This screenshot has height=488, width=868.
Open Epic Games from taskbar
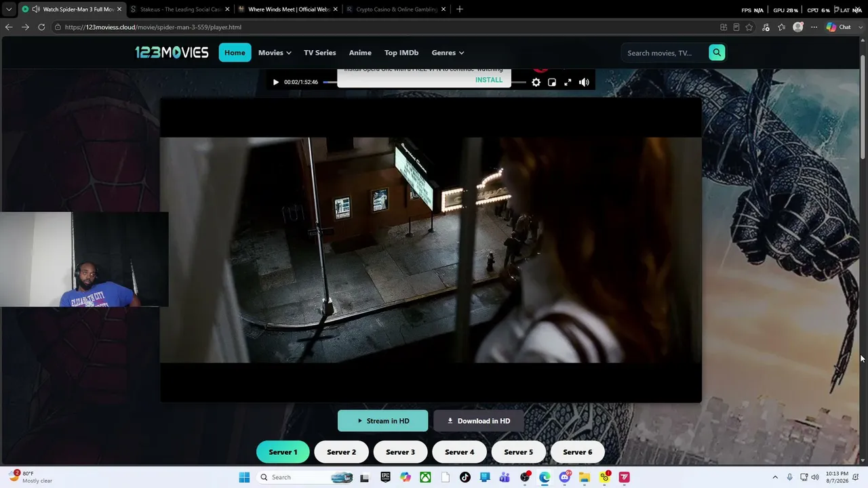385,477
